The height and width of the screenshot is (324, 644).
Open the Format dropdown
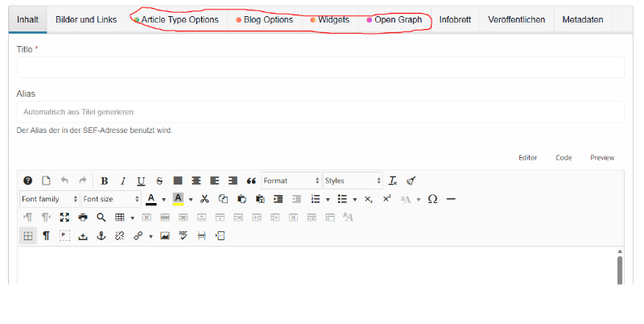[x=291, y=181]
